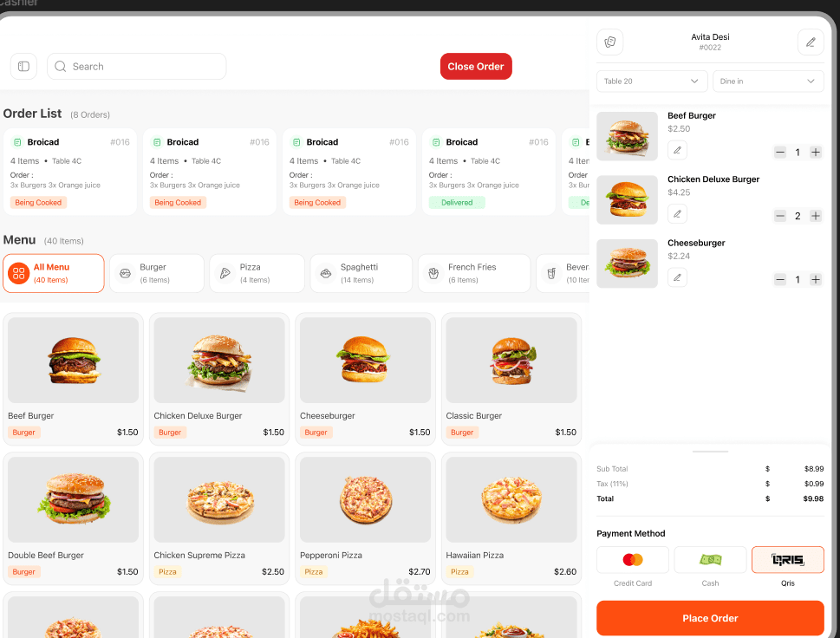Click Beef Burger image in the cart
The height and width of the screenshot is (638, 840).
pos(627,136)
